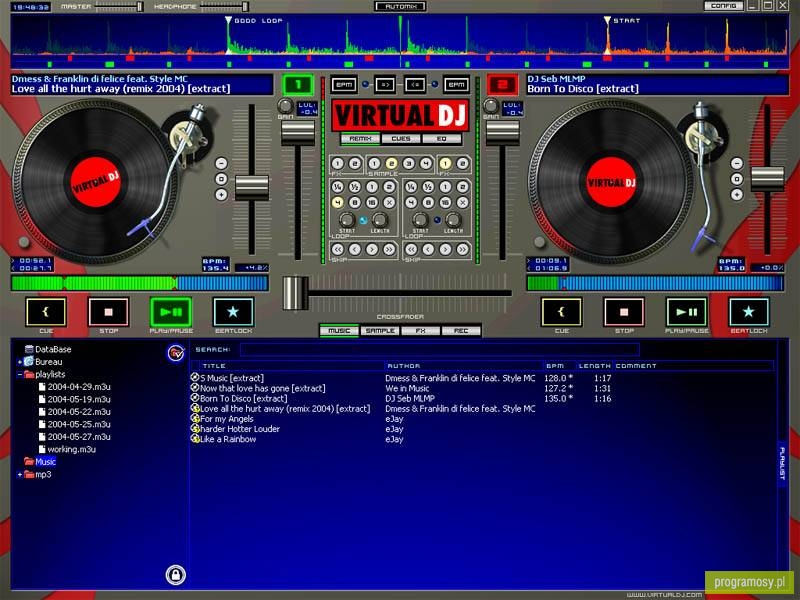Open the REC browser tab
This screenshot has width=800, height=600.
pos(461,331)
